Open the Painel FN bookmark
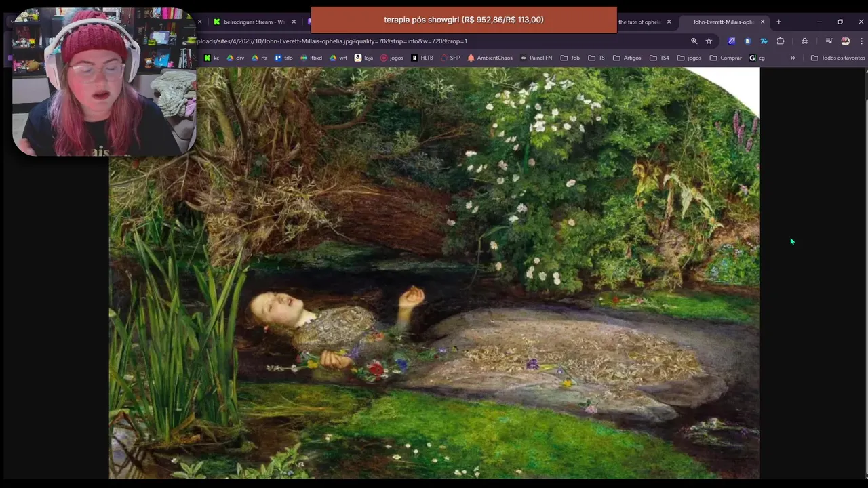The height and width of the screenshot is (488, 868). tap(536, 58)
